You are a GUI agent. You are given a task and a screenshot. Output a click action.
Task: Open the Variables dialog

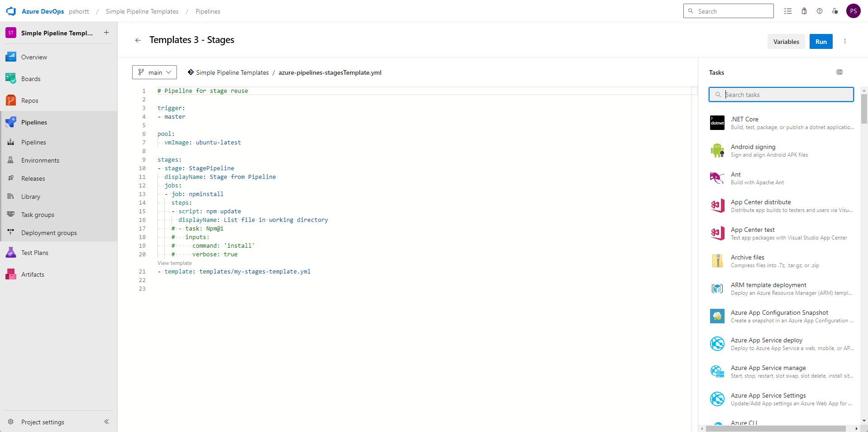click(x=786, y=41)
